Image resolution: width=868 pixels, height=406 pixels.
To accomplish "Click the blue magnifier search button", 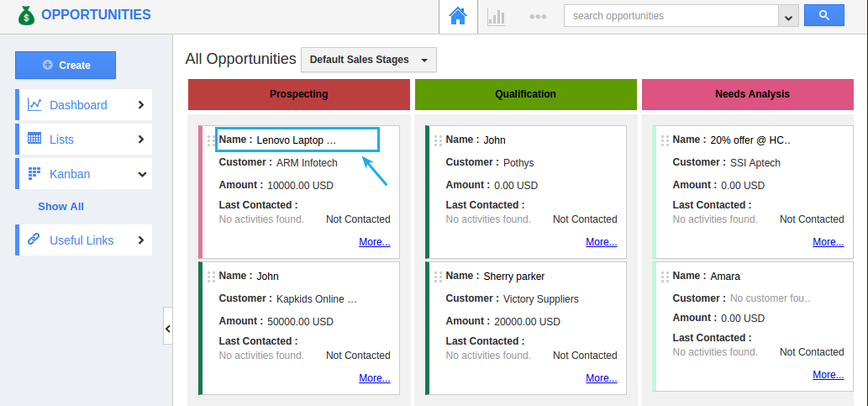I will click(x=823, y=15).
